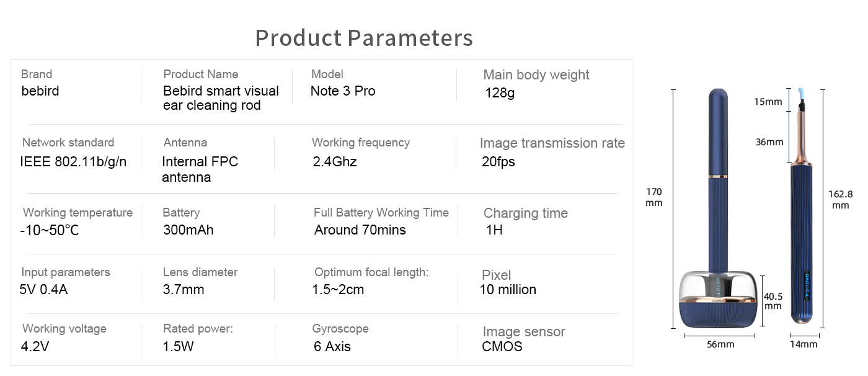The image size is (868, 376).
Task: Select the IEEE 802.11b/g/n network standard
Action: pos(73,162)
